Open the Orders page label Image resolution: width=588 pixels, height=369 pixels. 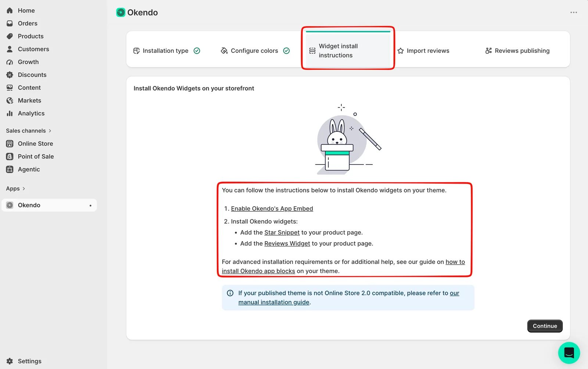tap(28, 23)
